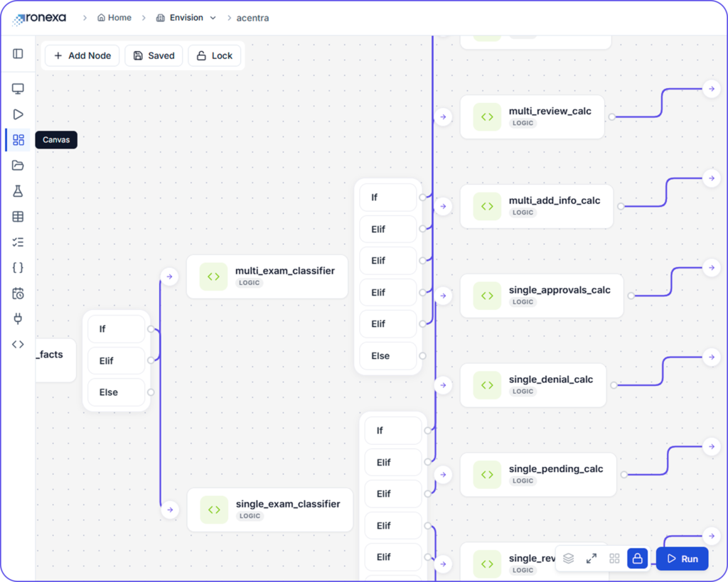728x582 pixels.
Task: Open the checklist icon in sidebar
Action: (x=18, y=242)
